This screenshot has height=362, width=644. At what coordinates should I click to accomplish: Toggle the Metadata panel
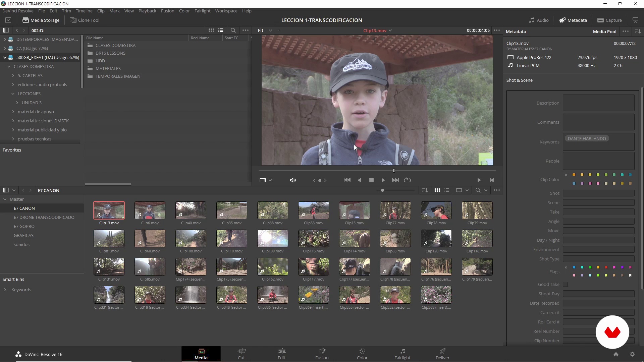[x=573, y=20]
